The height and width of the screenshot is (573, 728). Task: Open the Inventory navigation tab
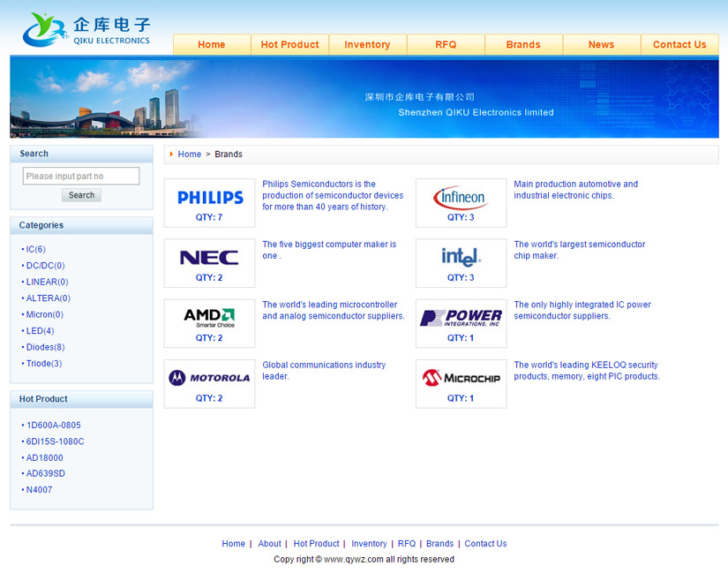pos(367,45)
